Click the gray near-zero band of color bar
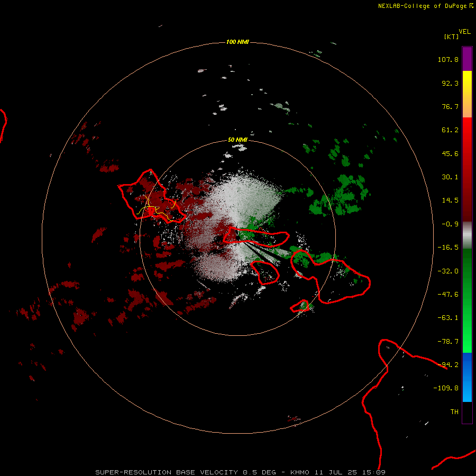Viewport: 476px width, 476px height. click(467, 235)
